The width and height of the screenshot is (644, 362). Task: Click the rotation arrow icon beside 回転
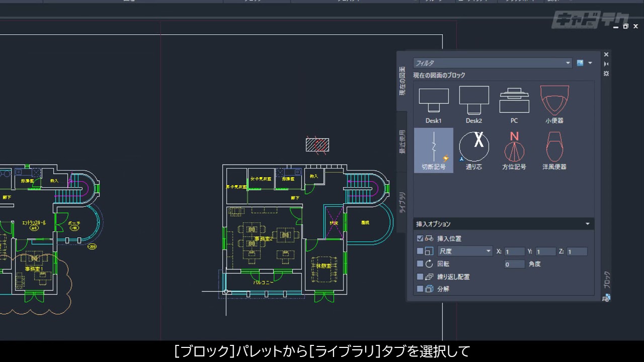pyautogui.click(x=429, y=263)
